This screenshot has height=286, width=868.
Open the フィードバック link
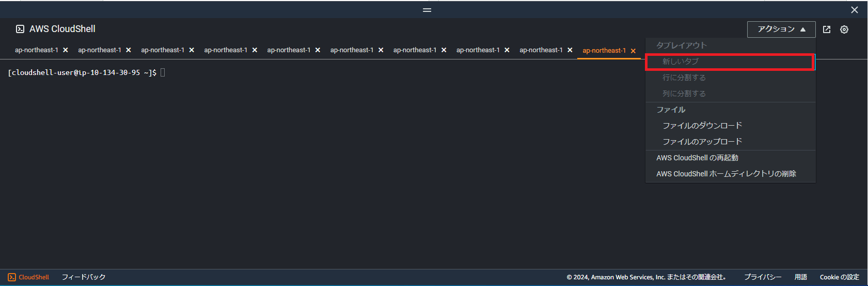point(84,277)
